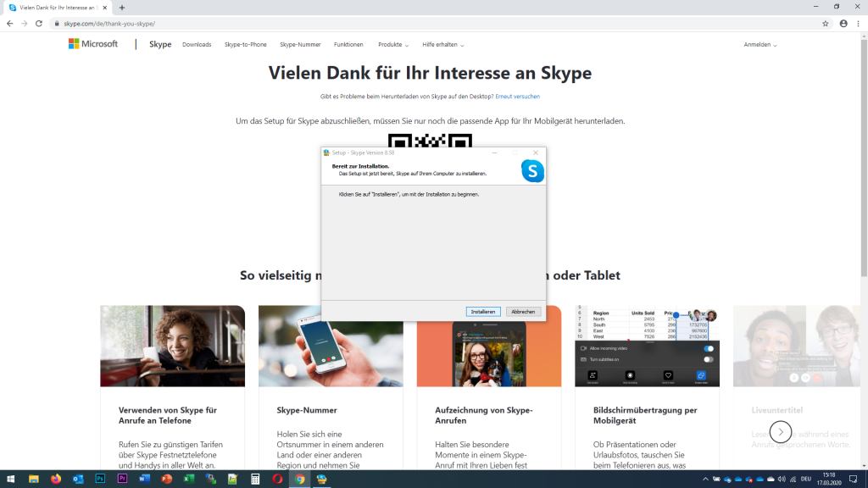Click the browser forward arrow
The height and width of the screenshot is (488, 868).
click(25, 24)
